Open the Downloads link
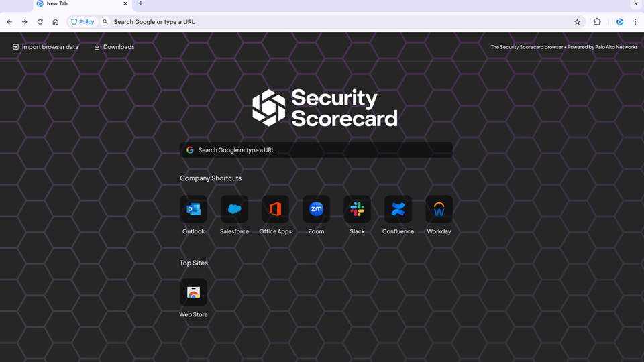This screenshot has height=362, width=644. click(114, 47)
